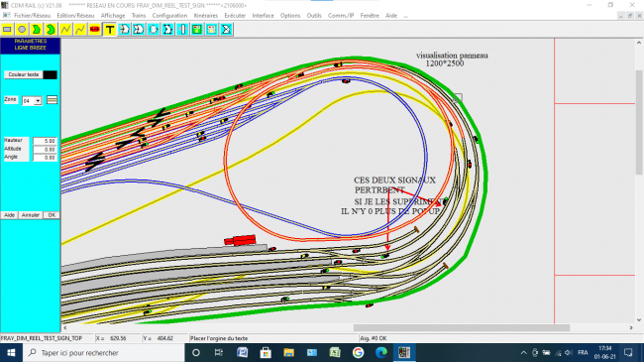Click the black Couleur texte swatch
The width and height of the screenshot is (644, 362).
[51, 74]
